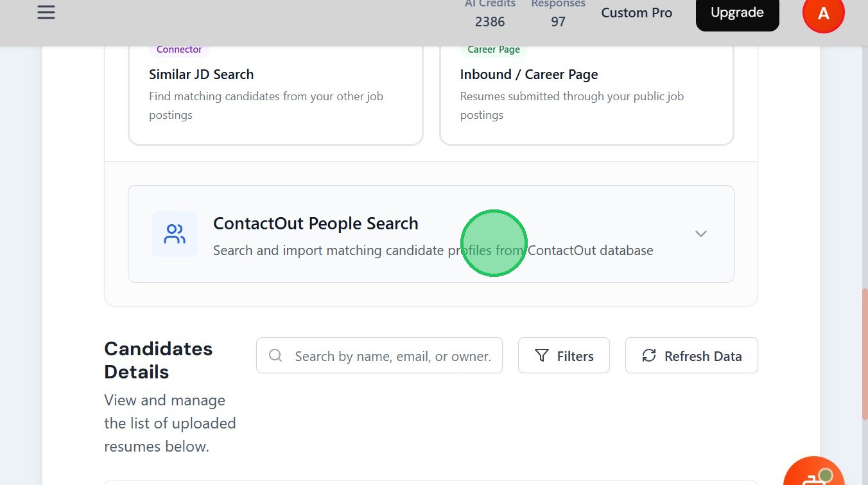Screen dimensions: 868x485
Task: Click the ContactOut People Search title
Action: 316,224
